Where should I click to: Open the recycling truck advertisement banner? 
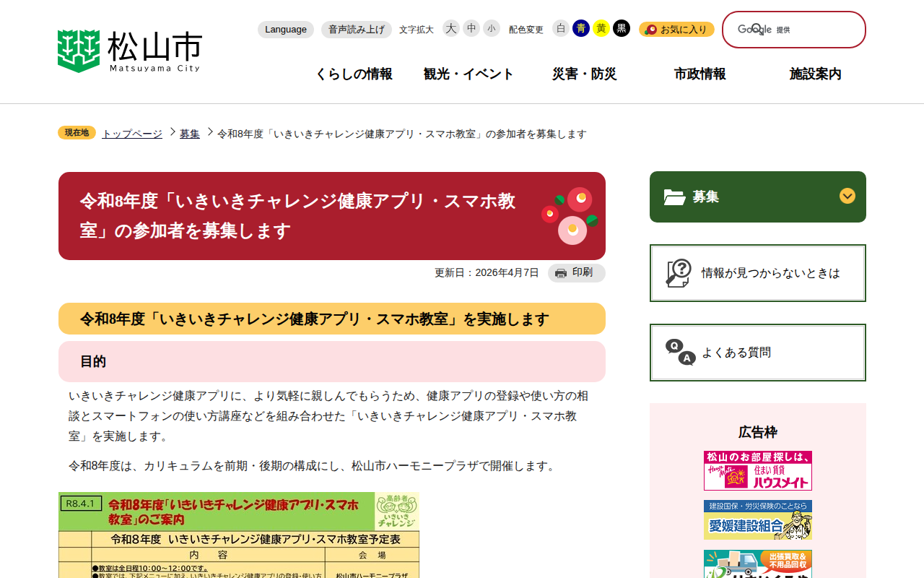[x=758, y=564]
